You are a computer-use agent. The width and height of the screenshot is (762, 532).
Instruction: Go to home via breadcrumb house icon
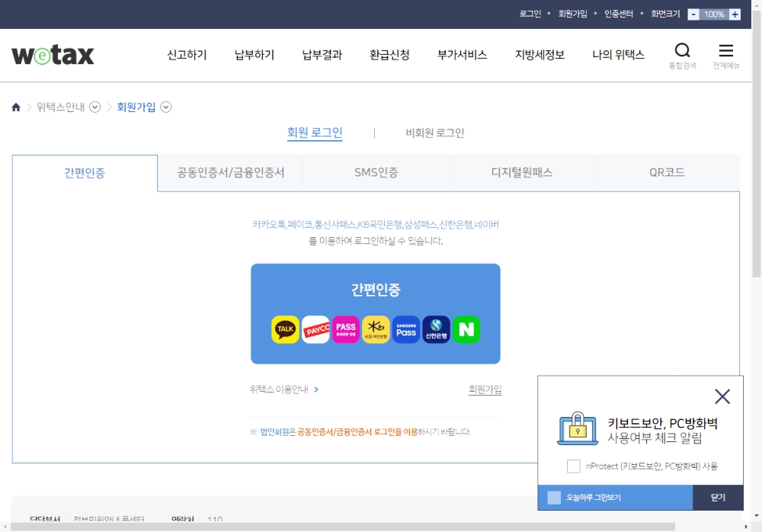click(x=16, y=107)
